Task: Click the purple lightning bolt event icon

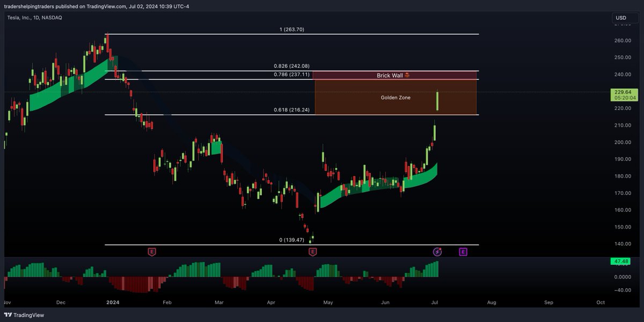Action: click(437, 251)
